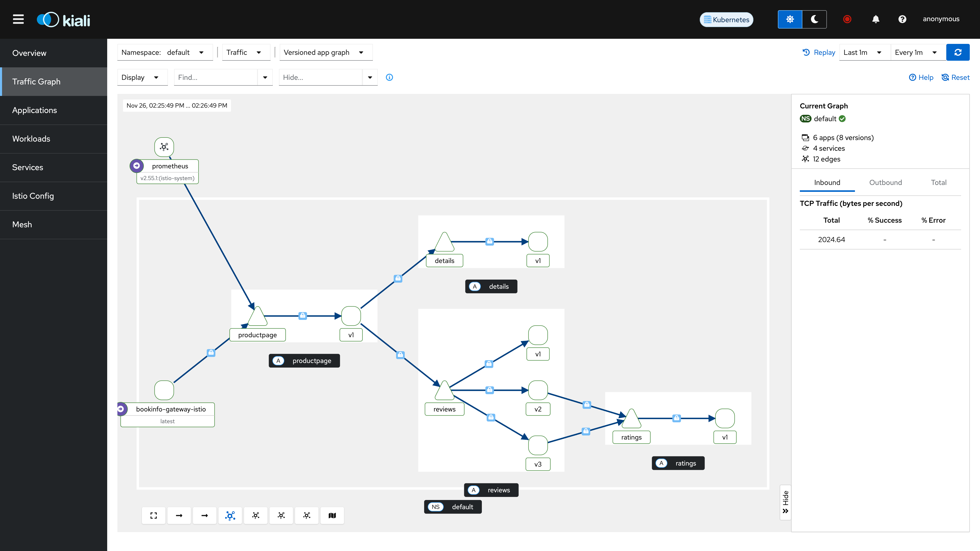Screen dimensions: 980x551
Task: Select the blue highlighted graph layout icon
Action: click(230, 515)
